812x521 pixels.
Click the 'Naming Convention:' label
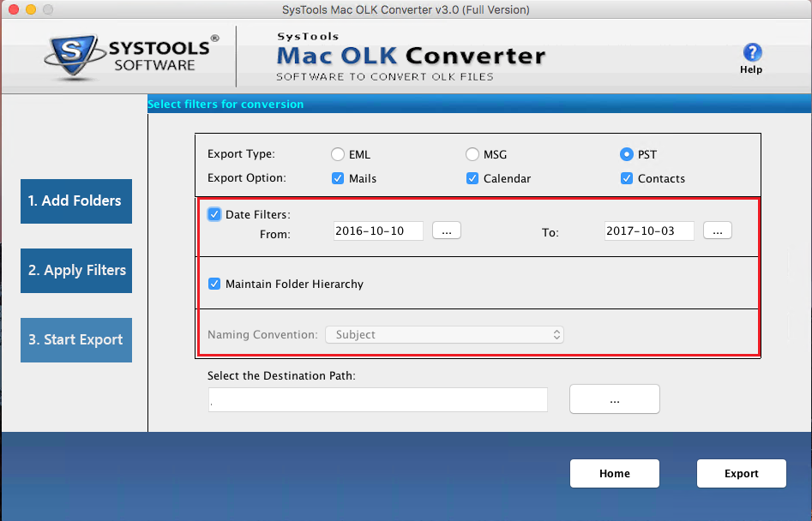[262, 335]
